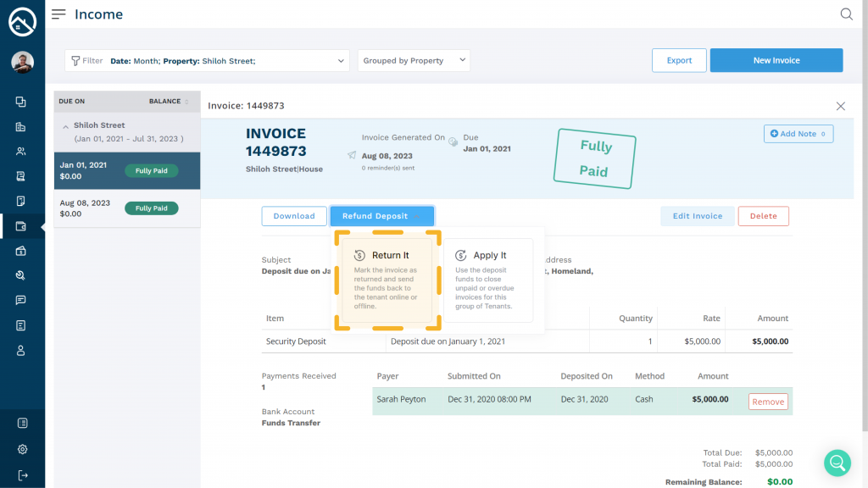Click the New Invoice button
The height and width of the screenshot is (488, 868).
776,61
